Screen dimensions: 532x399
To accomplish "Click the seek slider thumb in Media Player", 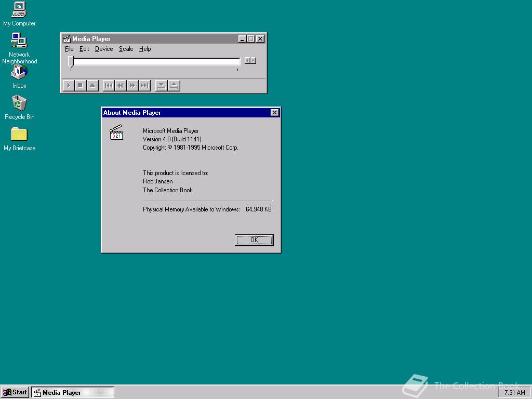I will pyautogui.click(x=71, y=62).
